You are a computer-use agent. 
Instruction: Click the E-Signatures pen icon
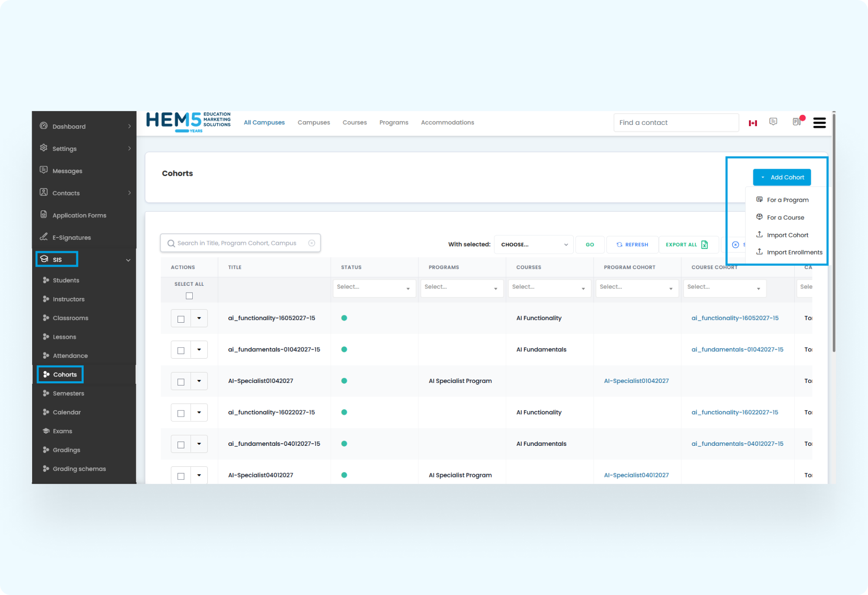coord(43,237)
